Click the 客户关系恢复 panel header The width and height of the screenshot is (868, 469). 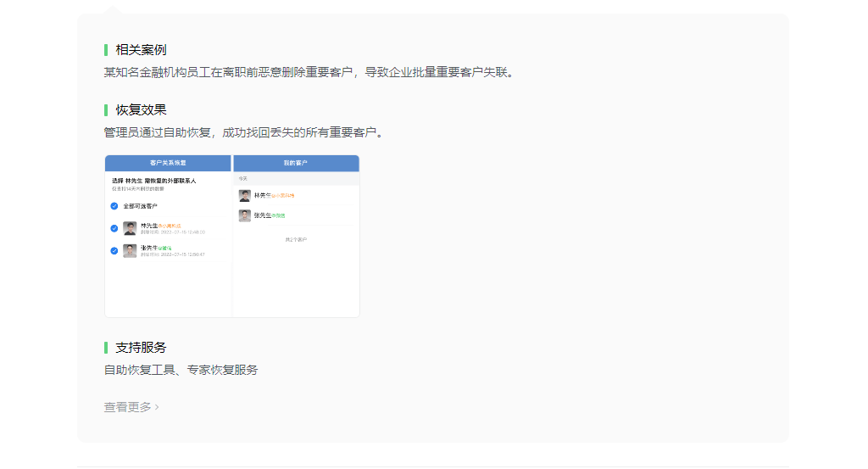coord(168,163)
